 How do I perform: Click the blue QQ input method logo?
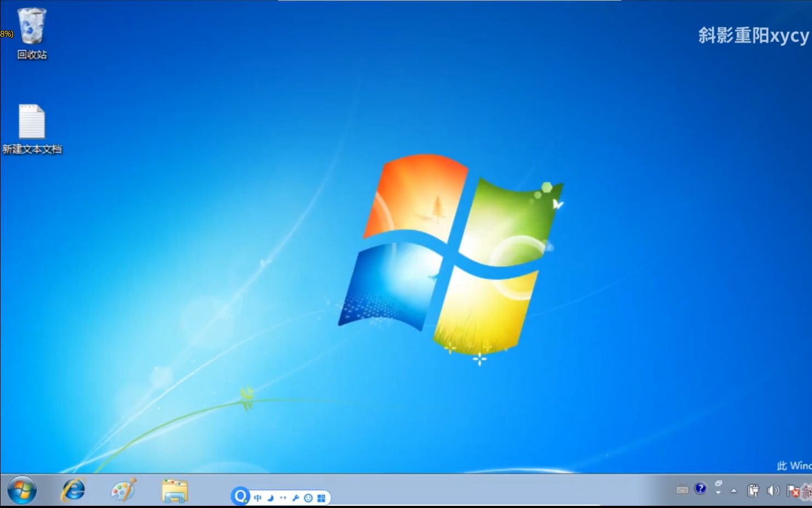click(240, 496)
